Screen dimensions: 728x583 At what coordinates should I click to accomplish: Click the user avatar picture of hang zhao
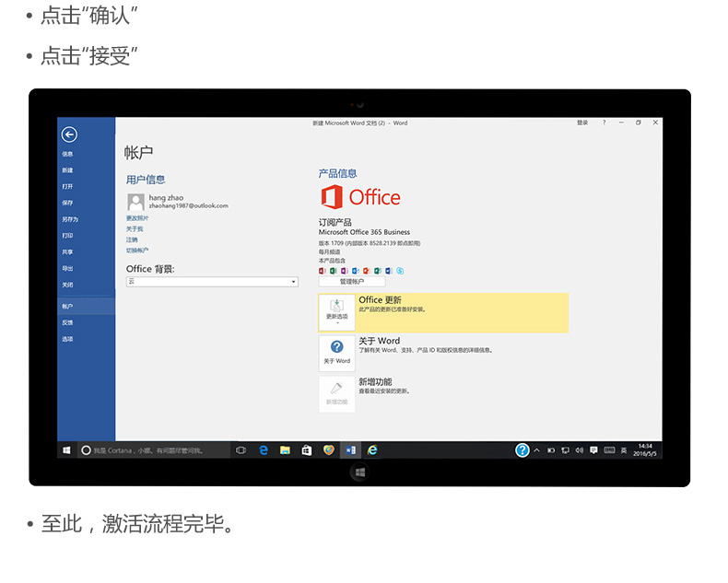point(135,202)
